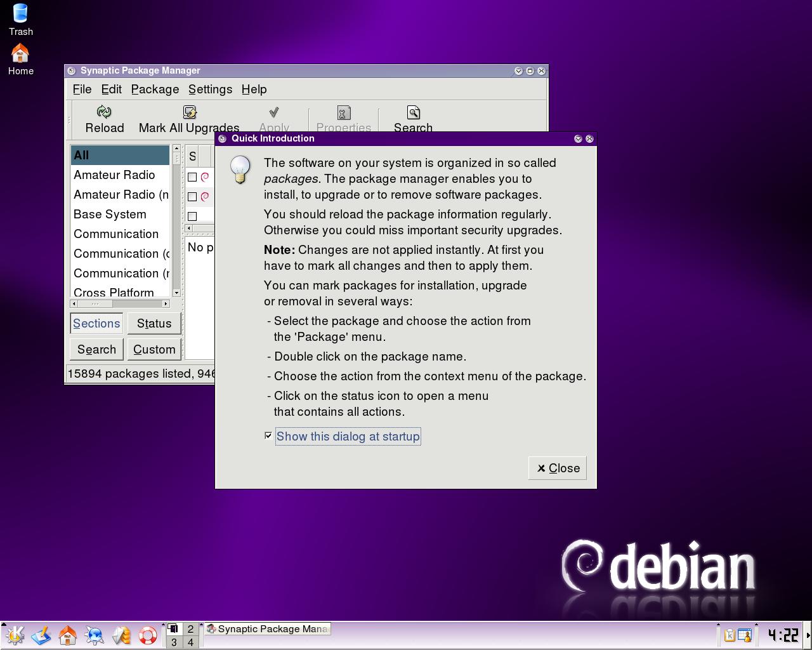Select the 'All' section in the list
This screenshot has height=650, width=812.
point(120,156)
